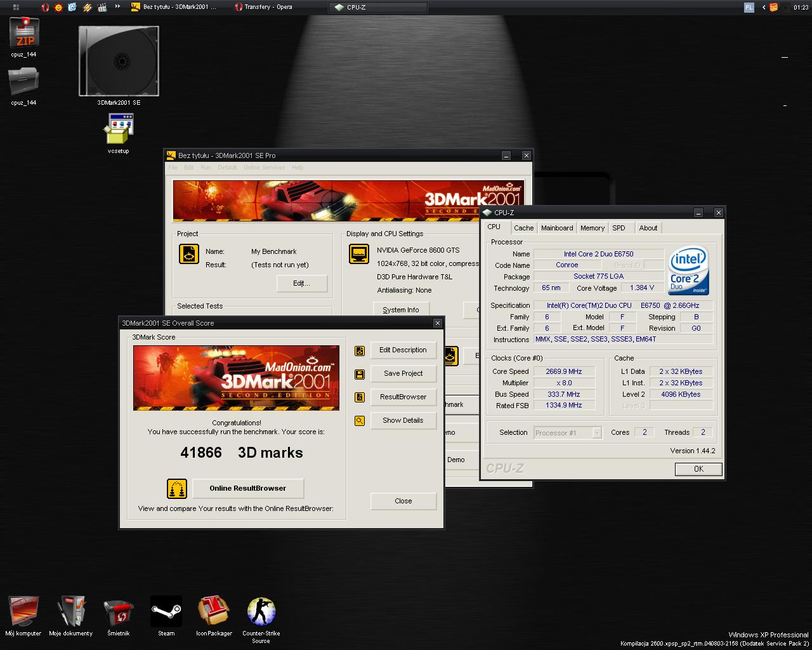
Task: Open the Edit menu in 3DMark2001
Action: pyautogui.click(x=189, y=168)
